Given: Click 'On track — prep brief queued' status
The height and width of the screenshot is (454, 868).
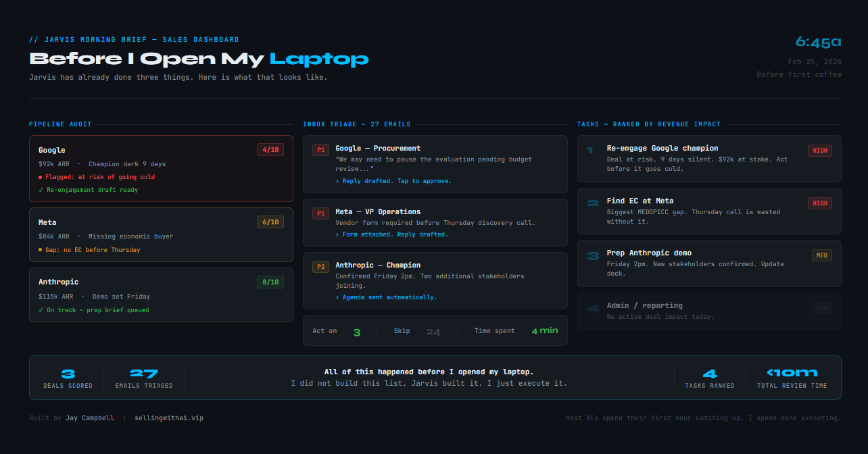Looking at the screenshot, I should pyautogui.click(x=94, y=310).
